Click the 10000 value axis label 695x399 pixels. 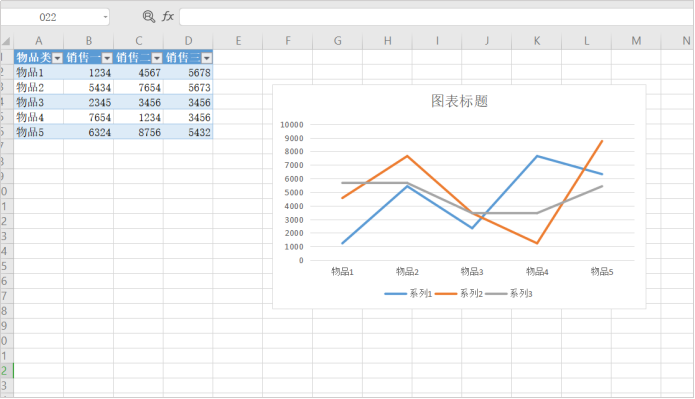pyautogui.click(x=292, y=125)
